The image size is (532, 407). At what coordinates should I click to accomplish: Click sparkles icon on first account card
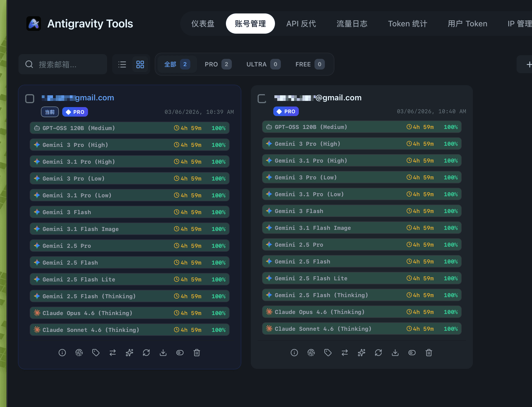(129, 353)
